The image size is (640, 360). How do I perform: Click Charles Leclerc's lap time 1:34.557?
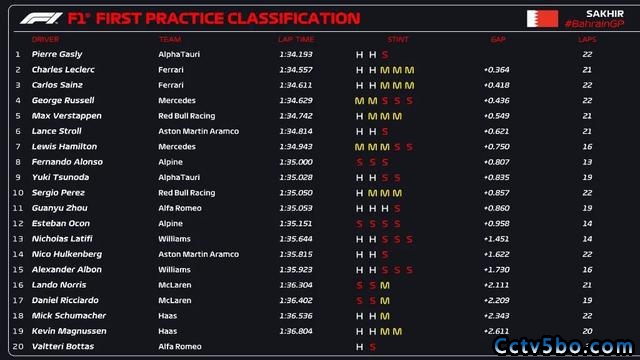click(x=296, y=70)
